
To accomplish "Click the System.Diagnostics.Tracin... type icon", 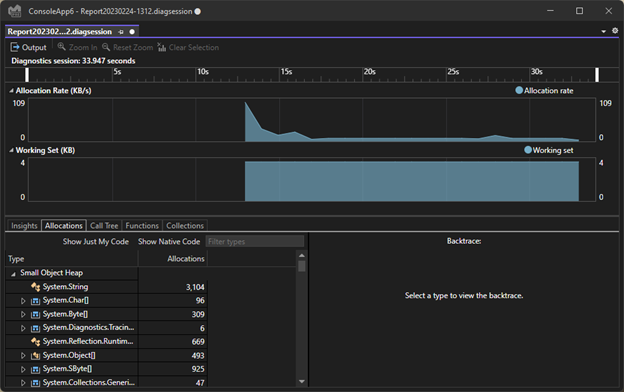I will click(x=35, y=328).
